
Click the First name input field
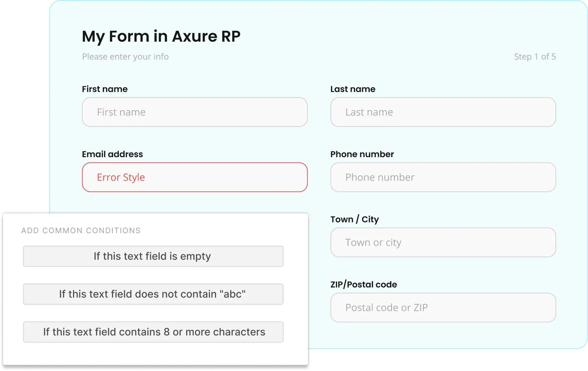(194, 112)
